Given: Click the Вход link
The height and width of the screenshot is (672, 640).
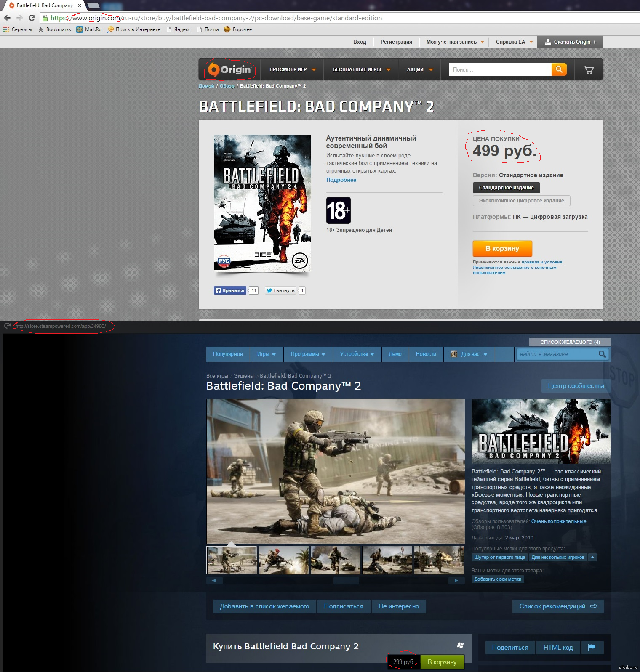Looking at the screenshot, I should [x=360, y=42].
